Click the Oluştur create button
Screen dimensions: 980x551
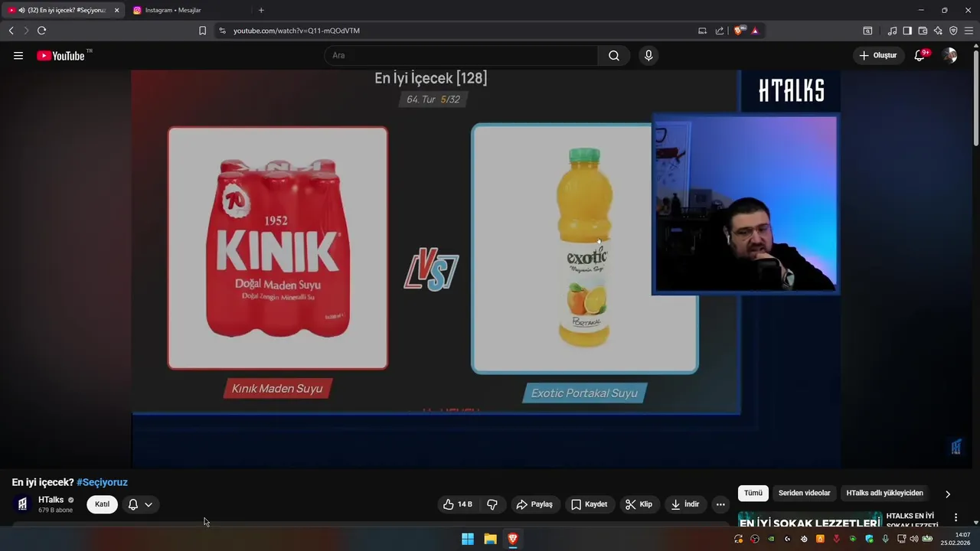[x=877, y=55]
